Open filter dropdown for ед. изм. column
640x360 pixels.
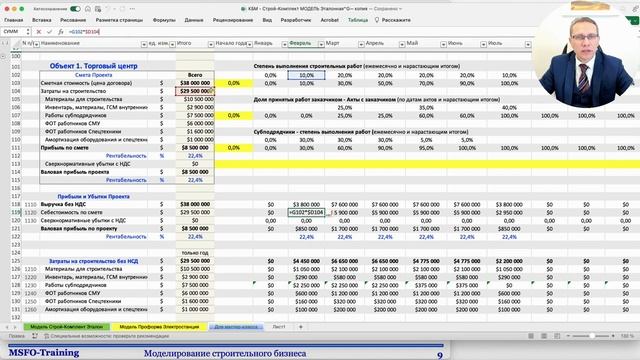point(172,44)
